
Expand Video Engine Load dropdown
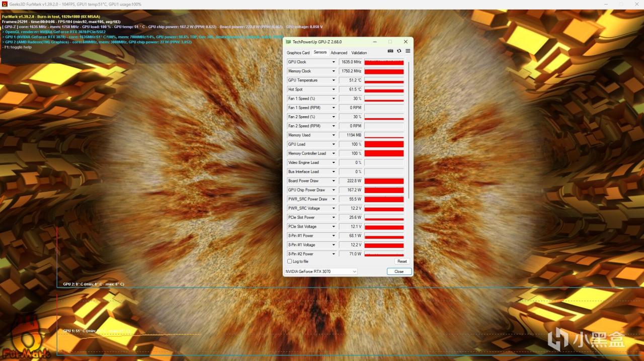[x=333, y=162]
